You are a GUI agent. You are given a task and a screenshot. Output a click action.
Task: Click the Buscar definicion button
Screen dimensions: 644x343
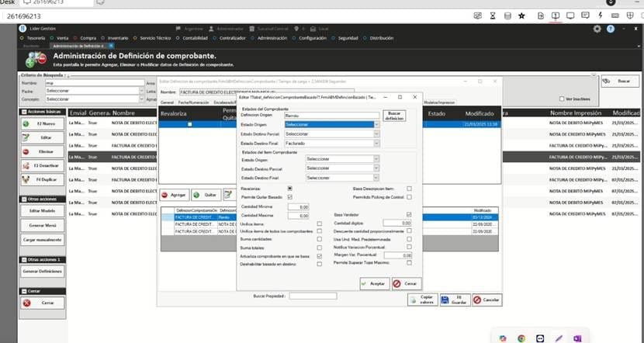tap(394, 116)
